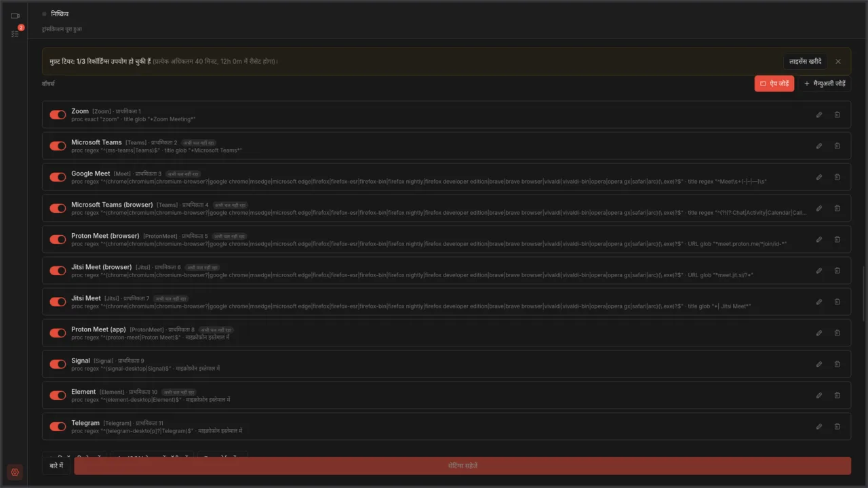Switch off the Google Meet trigger

(x=58, y=177)
